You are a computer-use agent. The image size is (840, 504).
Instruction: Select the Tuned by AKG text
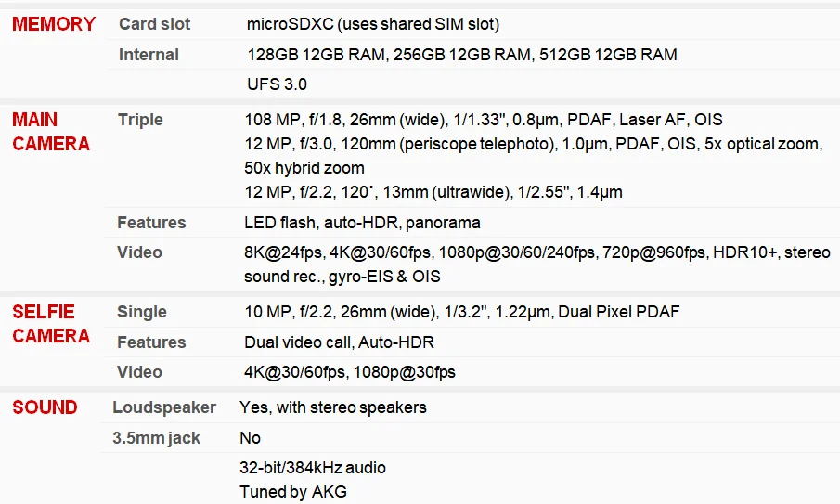coord(293,492)
